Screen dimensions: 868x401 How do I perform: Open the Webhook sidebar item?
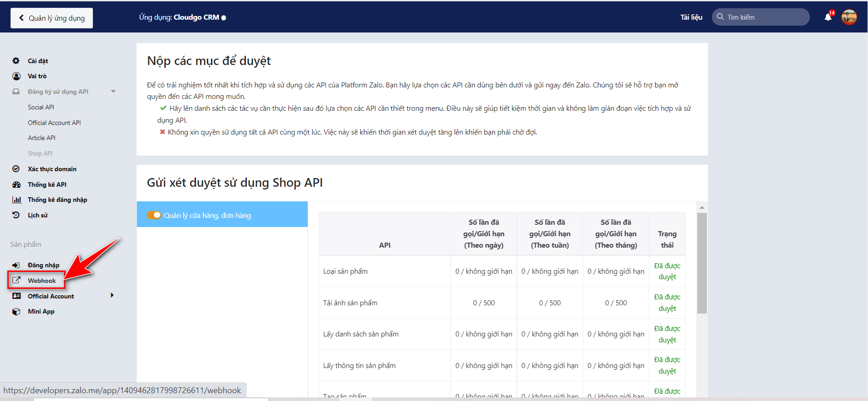tap(41, 281)
